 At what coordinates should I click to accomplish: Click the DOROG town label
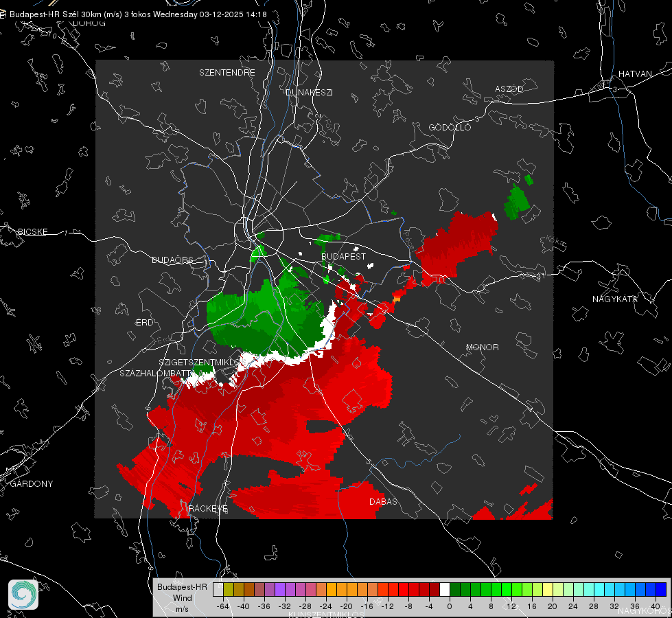pyautogui.click(x=89, y=23)
